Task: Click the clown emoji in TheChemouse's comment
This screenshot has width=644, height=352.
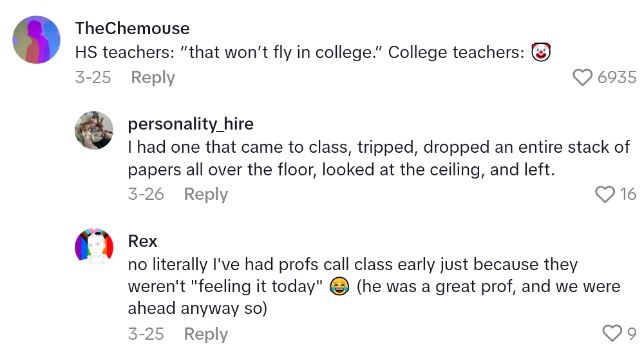Action: point(542,53)
